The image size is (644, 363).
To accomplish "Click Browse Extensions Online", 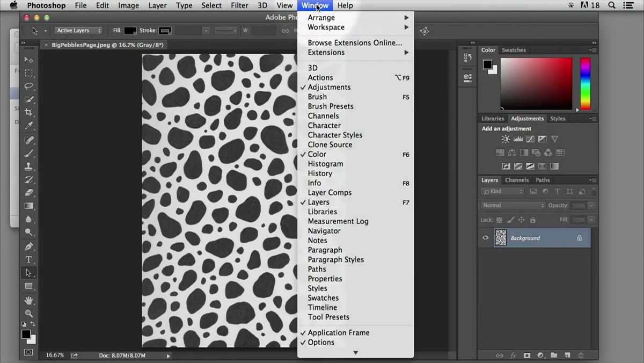I will coord(355,43).
